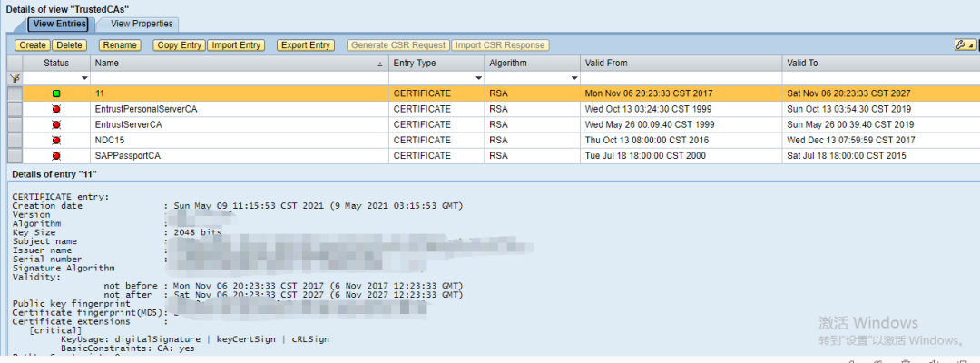980x363 pixels.
Task: Sort by the Valid To column header
Action: click(x=881, y=64)
